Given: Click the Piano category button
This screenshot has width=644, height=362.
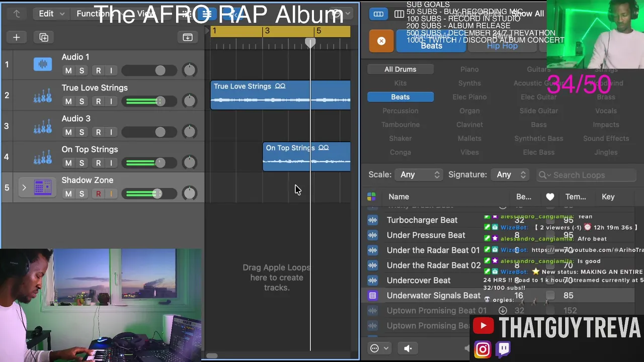Looking at the screenshot, I should pyautogui.click(x=469, y=69).
